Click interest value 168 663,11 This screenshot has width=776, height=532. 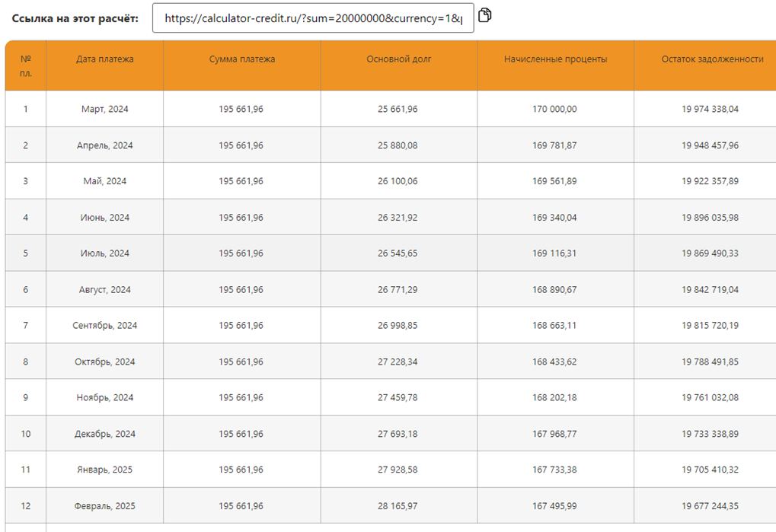554,325
